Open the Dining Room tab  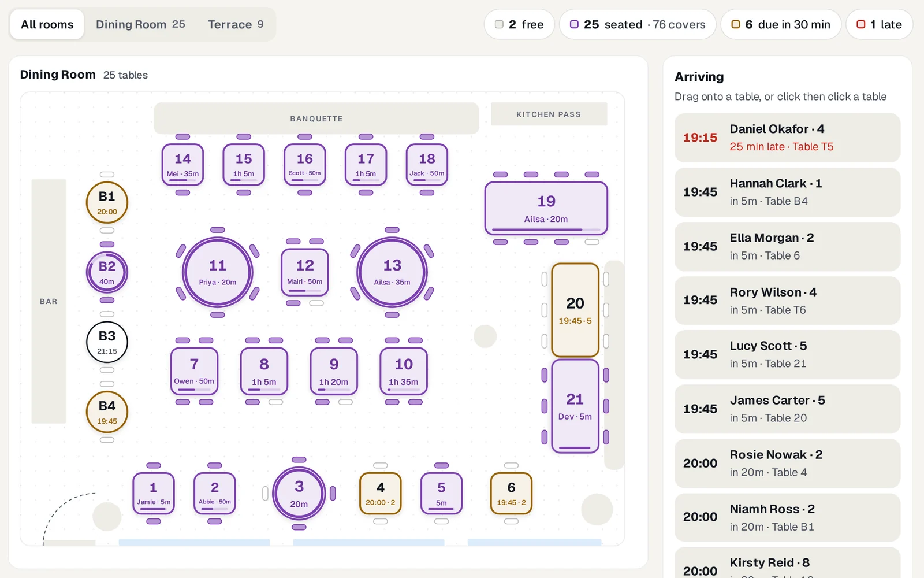(x=140, y=24)
